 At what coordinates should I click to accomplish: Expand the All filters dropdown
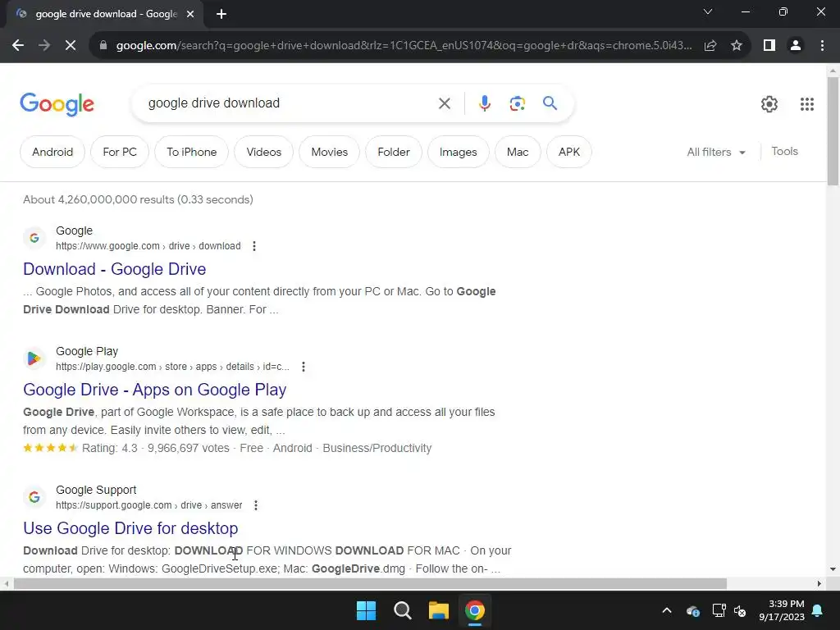tap(716, 152)
